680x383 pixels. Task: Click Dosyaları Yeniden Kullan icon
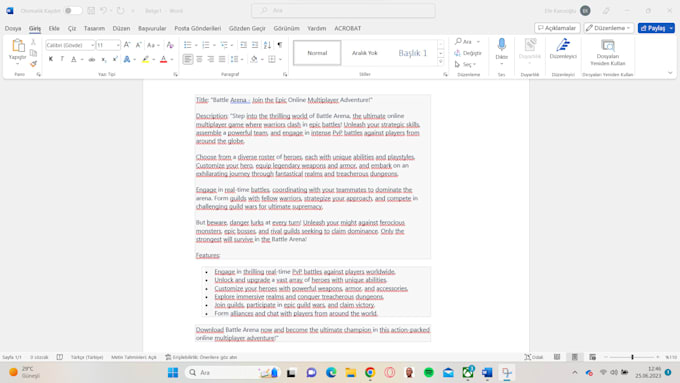tap(608, 45)
